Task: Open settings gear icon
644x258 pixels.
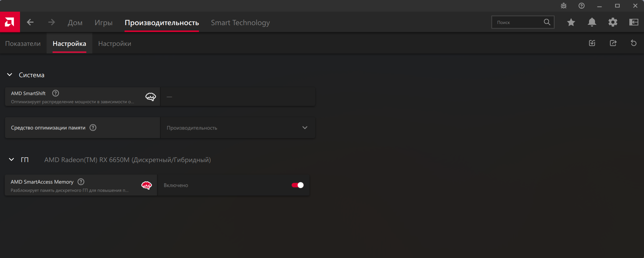Action: [x=613, y=22]
